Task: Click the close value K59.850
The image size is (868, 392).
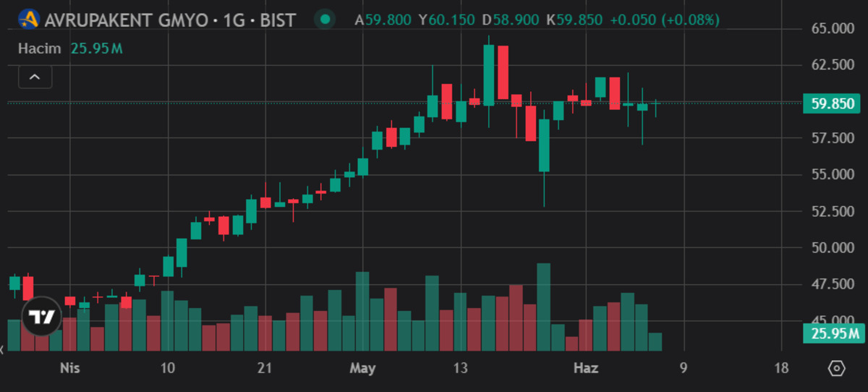Action: pos(575,20)
